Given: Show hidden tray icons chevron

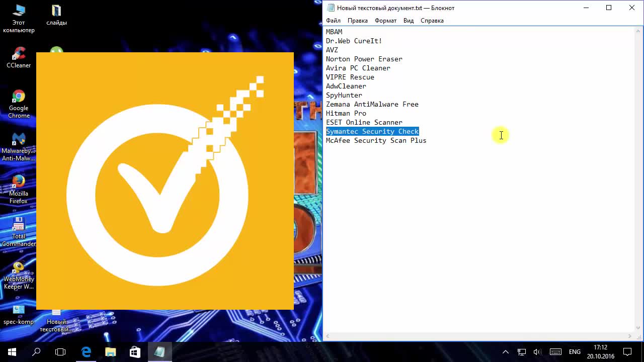Looking at the screenshot, I should (x=506, y=352).
